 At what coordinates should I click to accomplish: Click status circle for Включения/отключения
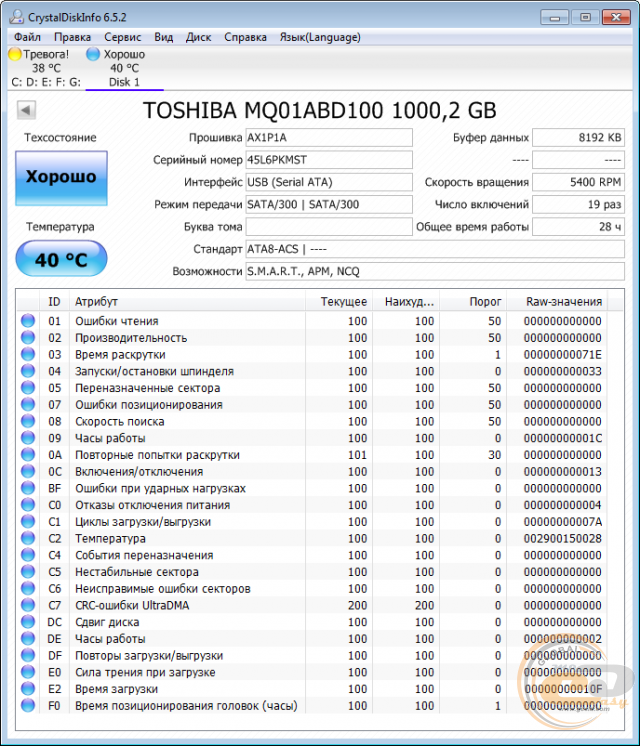click(28, 471)
